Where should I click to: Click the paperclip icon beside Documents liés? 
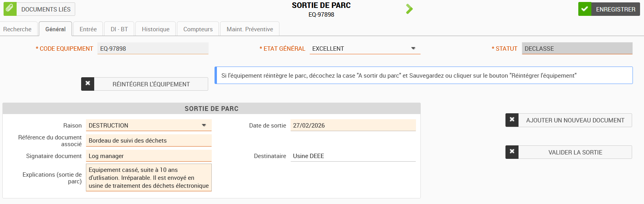tap(10, 9)
